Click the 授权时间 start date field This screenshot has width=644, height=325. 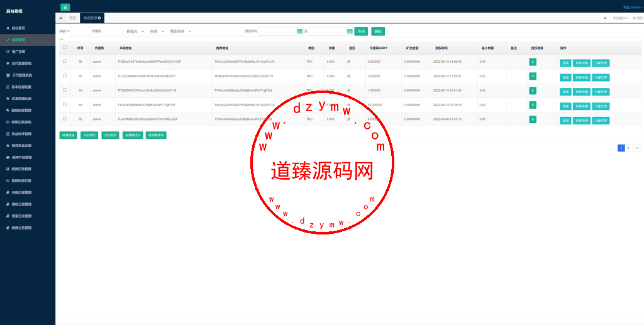point(280,31)
